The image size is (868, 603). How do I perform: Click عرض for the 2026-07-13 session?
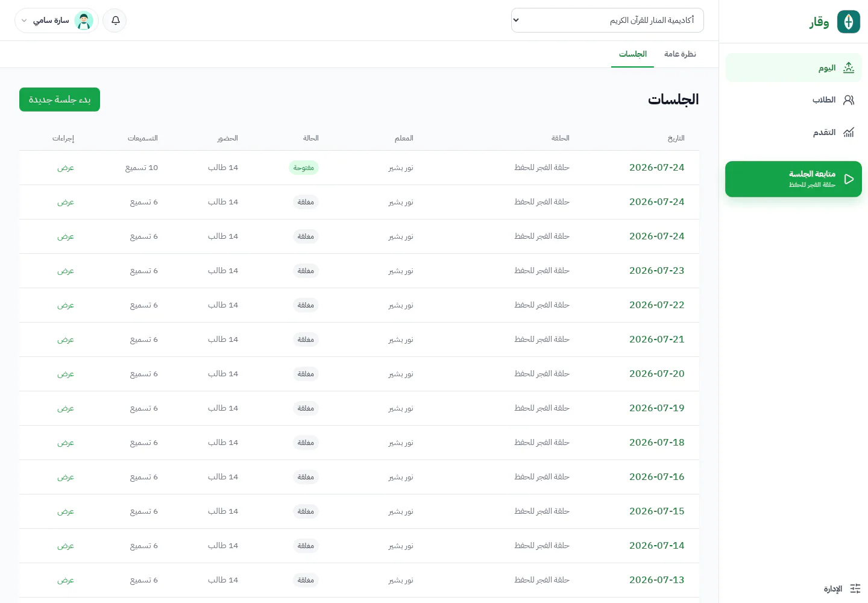click(x=65, y=580)
